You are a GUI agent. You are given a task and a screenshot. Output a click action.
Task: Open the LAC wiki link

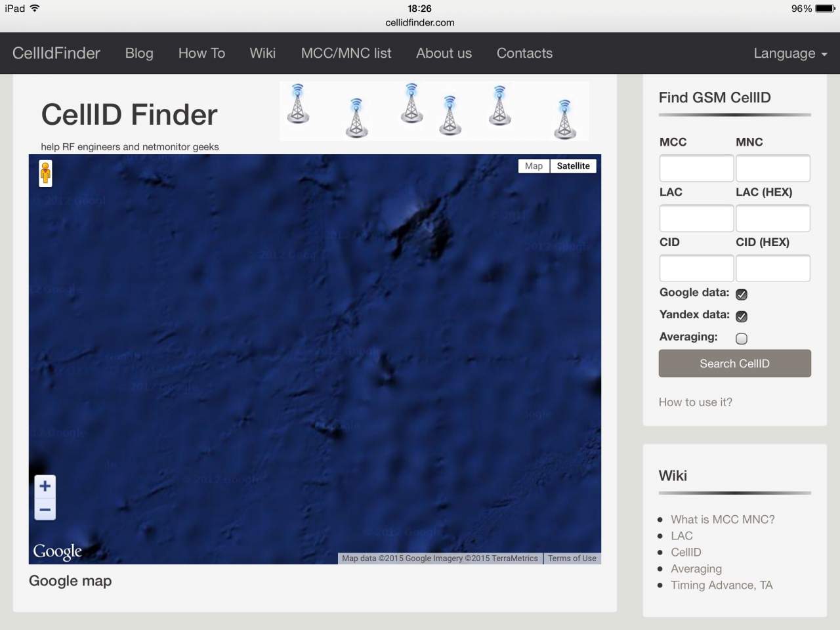682,536
